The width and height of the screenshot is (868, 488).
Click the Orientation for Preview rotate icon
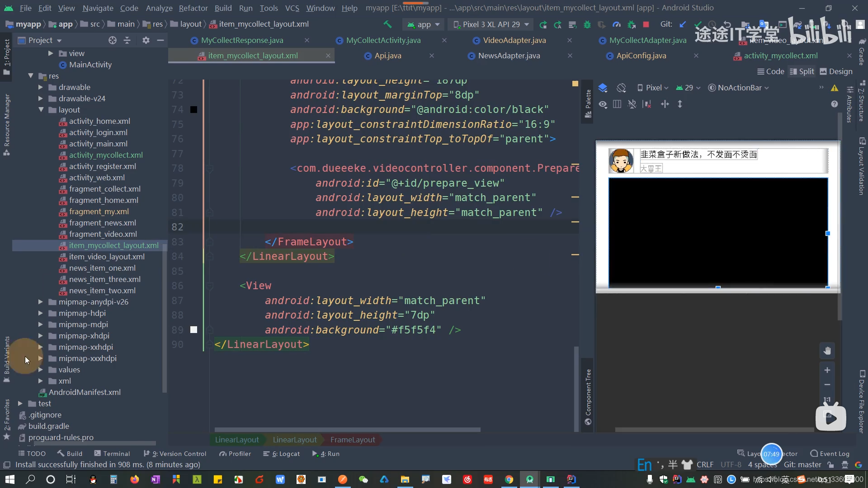(x=622, y=88)
